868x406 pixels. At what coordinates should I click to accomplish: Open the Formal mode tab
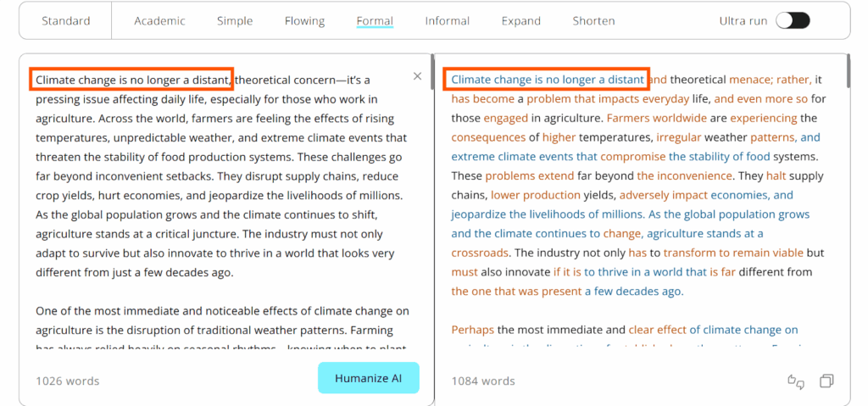[x=375, y=21]
